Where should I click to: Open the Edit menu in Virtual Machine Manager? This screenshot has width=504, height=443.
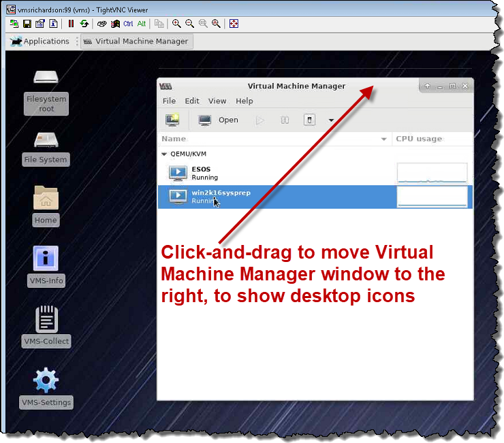192,101
